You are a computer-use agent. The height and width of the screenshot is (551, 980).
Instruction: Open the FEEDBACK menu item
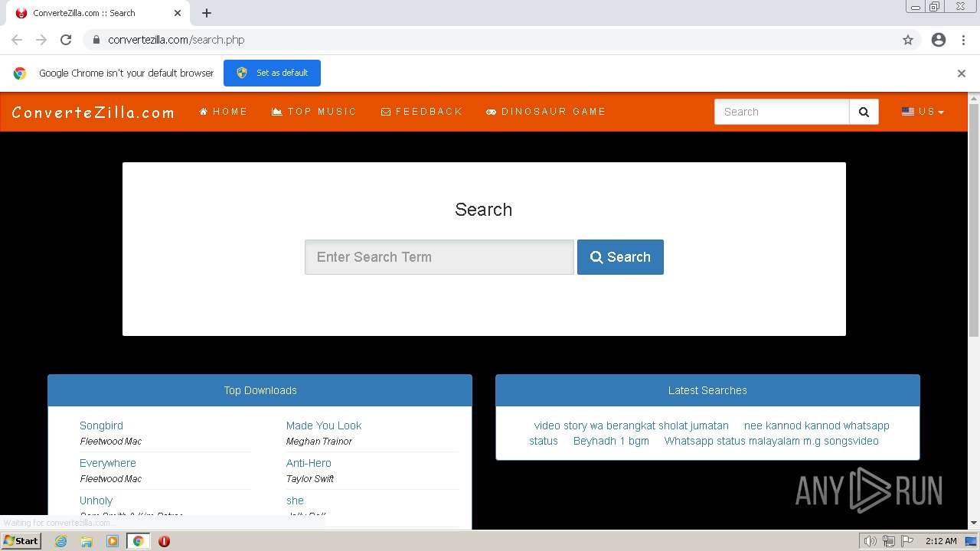[422, 112]
